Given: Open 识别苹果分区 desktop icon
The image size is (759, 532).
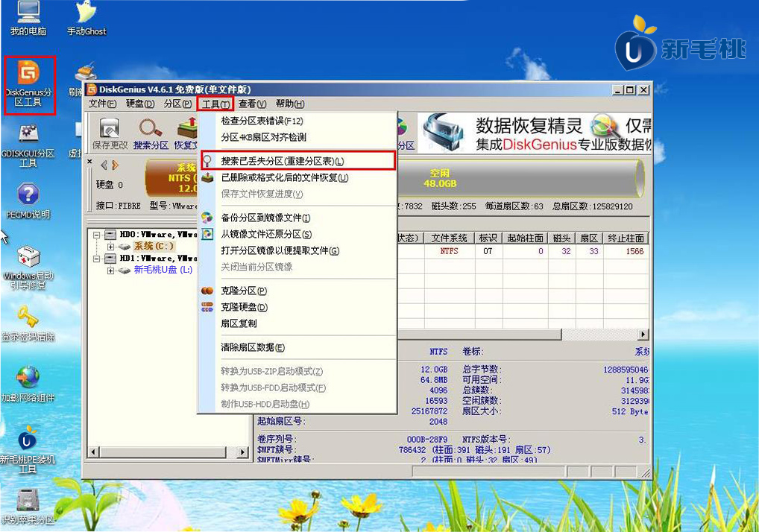Looking at the screenshot, I should pos(28,507).
